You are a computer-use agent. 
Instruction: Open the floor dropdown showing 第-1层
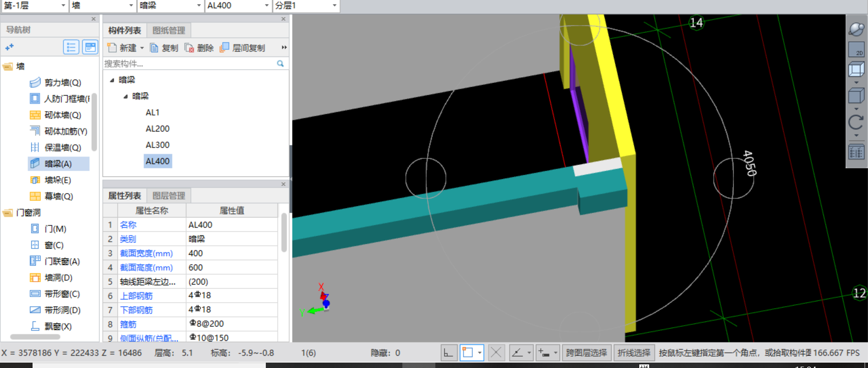tap(34, 5)
